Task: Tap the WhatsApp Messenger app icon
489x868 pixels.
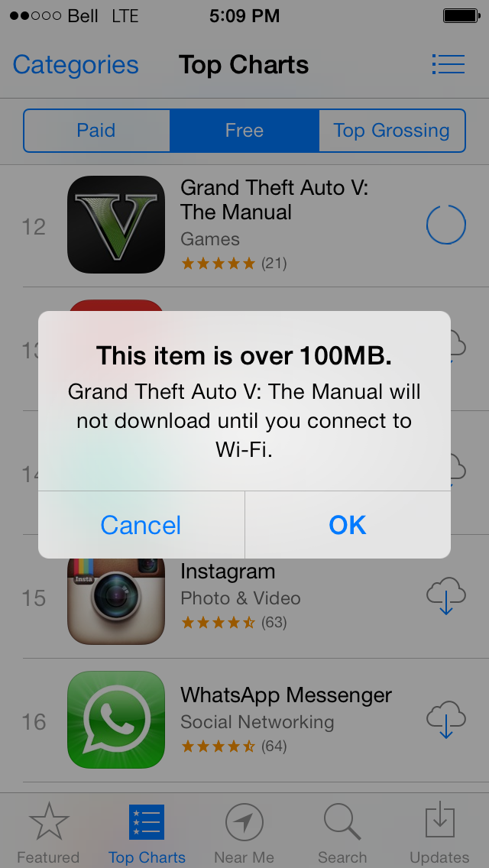Action: (x=115, y=720)
